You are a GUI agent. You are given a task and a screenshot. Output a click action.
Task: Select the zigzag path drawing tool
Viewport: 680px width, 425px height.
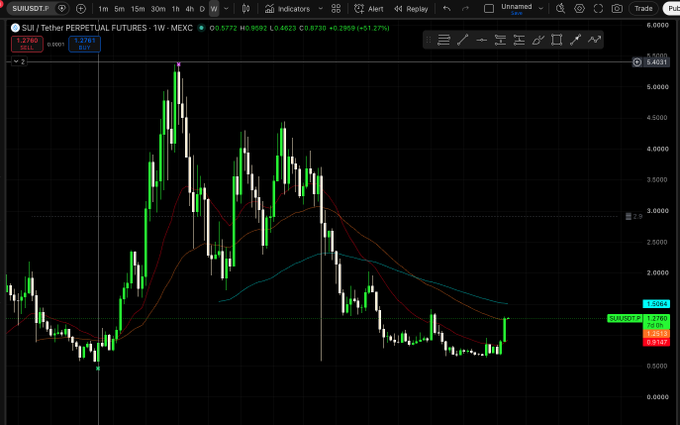(594, 40)
